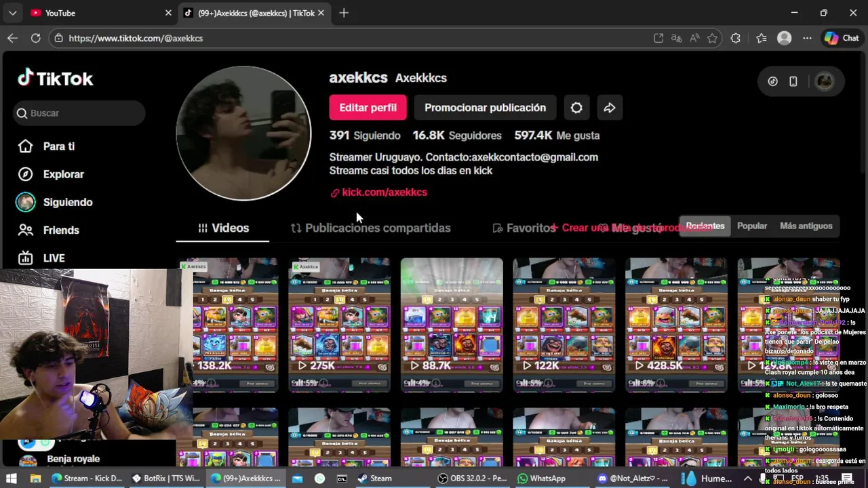868x488 pixels.
Task: Click Promocionar publicación button
Action: (485, 108)
